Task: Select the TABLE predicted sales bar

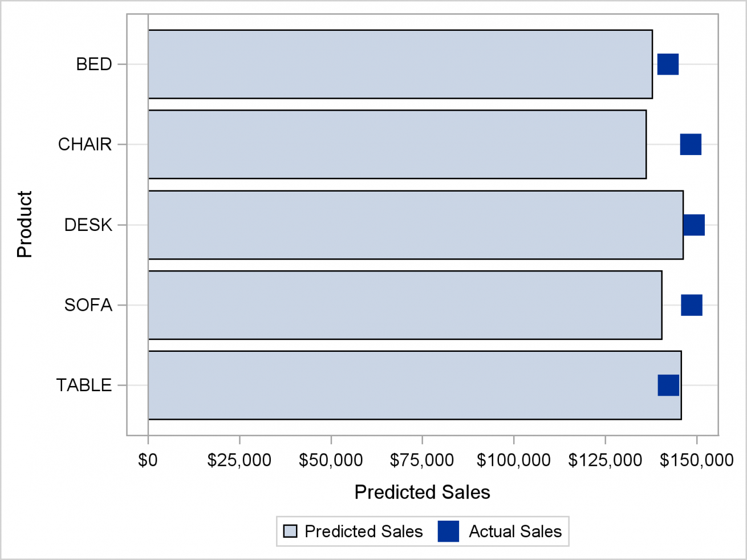Action: tap(414, 385)
